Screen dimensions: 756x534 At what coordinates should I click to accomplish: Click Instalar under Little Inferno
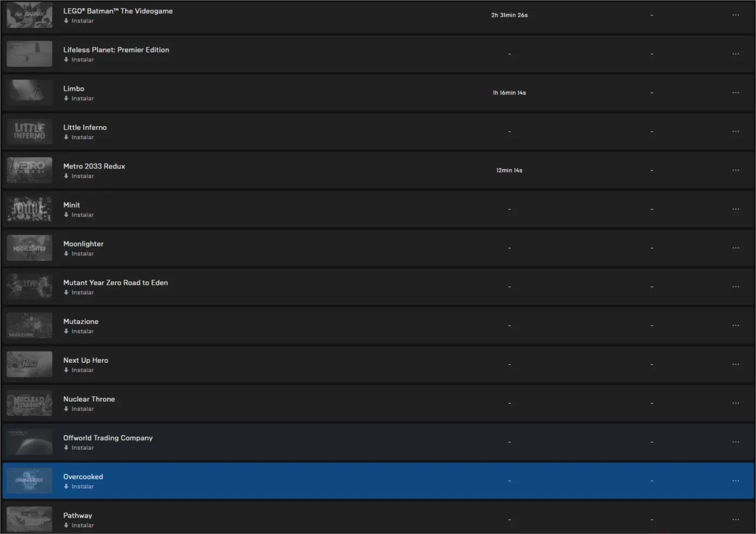[79, 138]
